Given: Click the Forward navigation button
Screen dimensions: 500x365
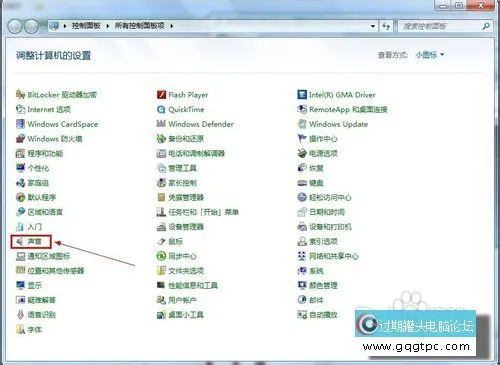Looking at the screenshot, I should tap(32, 26).
